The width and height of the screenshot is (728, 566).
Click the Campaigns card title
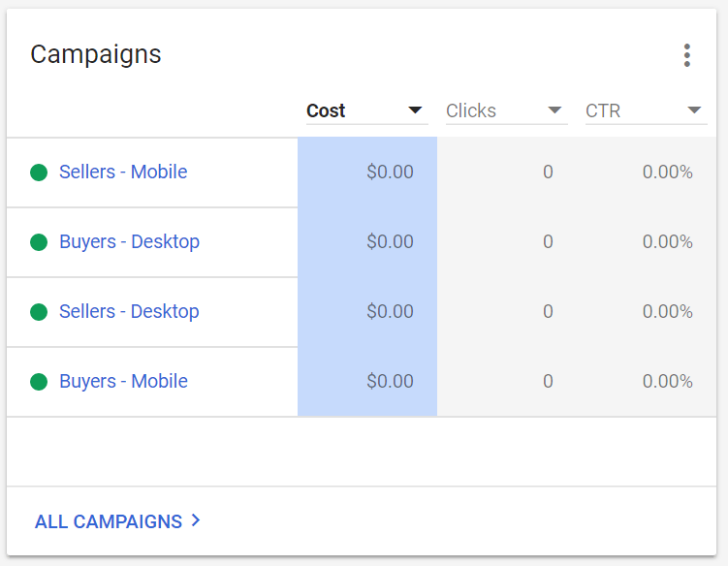96,55
